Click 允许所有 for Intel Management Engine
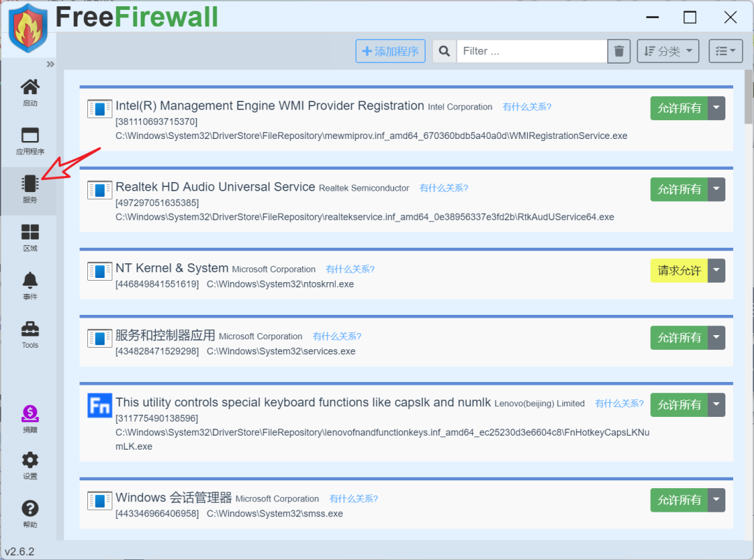Screen dimensions: 754x560 coord(679,108)
